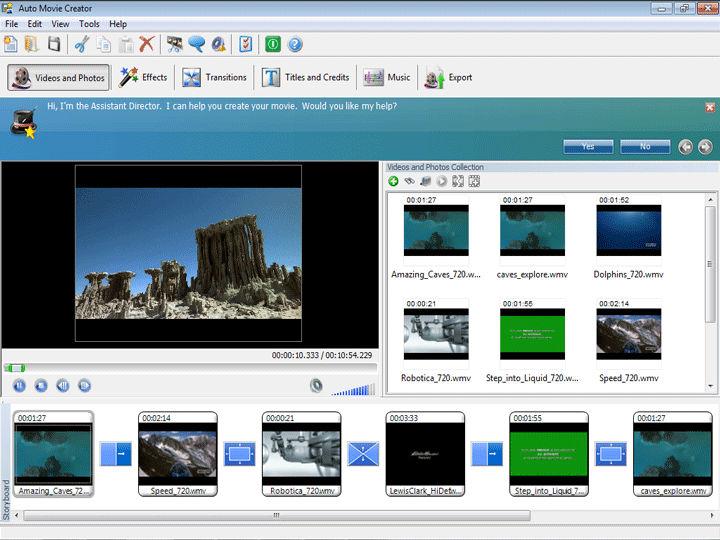Click the green add media plus icon
Image resolution: width=720 pixels, height=540 pixels.
[x=394, y=181]
